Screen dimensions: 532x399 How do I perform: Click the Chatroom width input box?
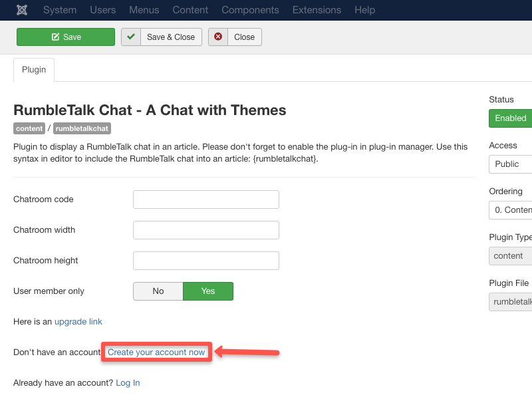click(205, 229)
